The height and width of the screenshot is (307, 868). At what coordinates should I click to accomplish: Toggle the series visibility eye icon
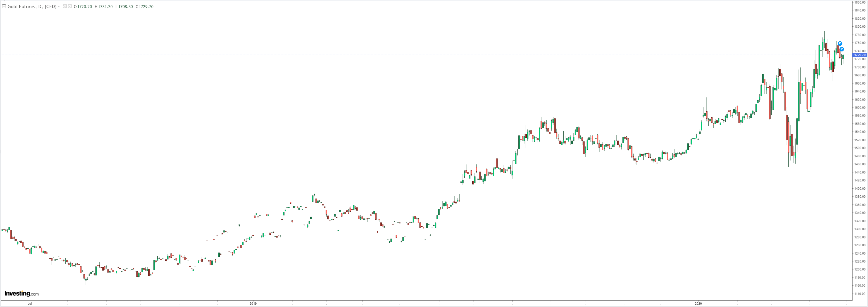pyautogui.click(x=65, y=6)
